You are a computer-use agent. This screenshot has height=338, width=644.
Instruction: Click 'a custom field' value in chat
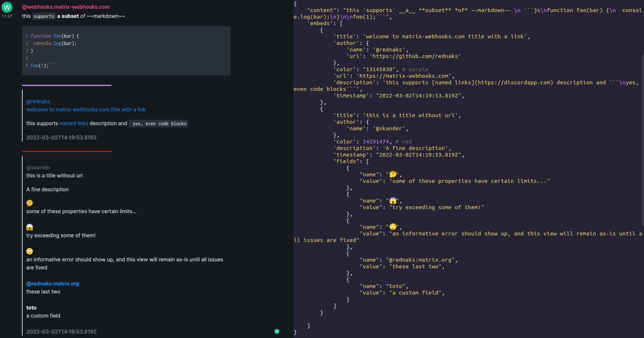(43, 316)
